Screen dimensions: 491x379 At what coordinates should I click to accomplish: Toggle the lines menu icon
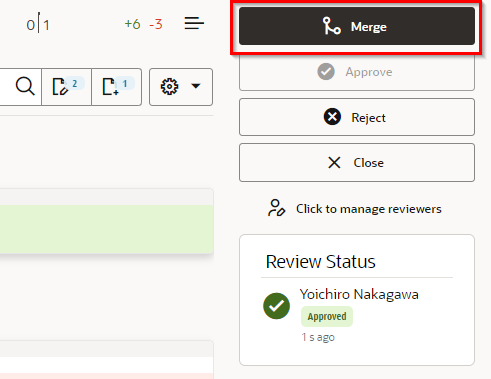[194, 24]
